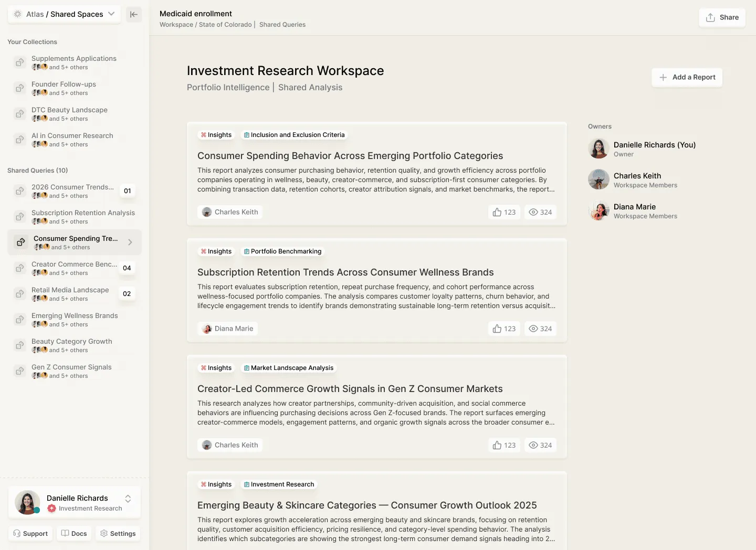The width and height of the screenshot is (756, 550).
Task: Open Charles Keith's owner profile avatar
Action: [x=598, y=179]
